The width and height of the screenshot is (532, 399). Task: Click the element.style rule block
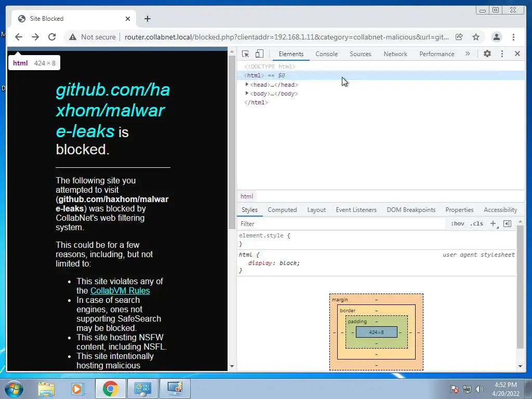tap(377, 240)
